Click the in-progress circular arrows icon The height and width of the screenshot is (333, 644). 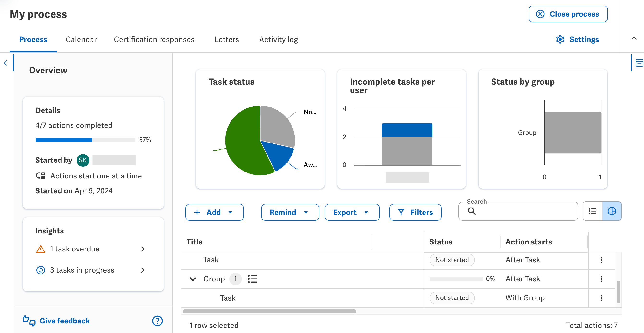coord(41,270)
